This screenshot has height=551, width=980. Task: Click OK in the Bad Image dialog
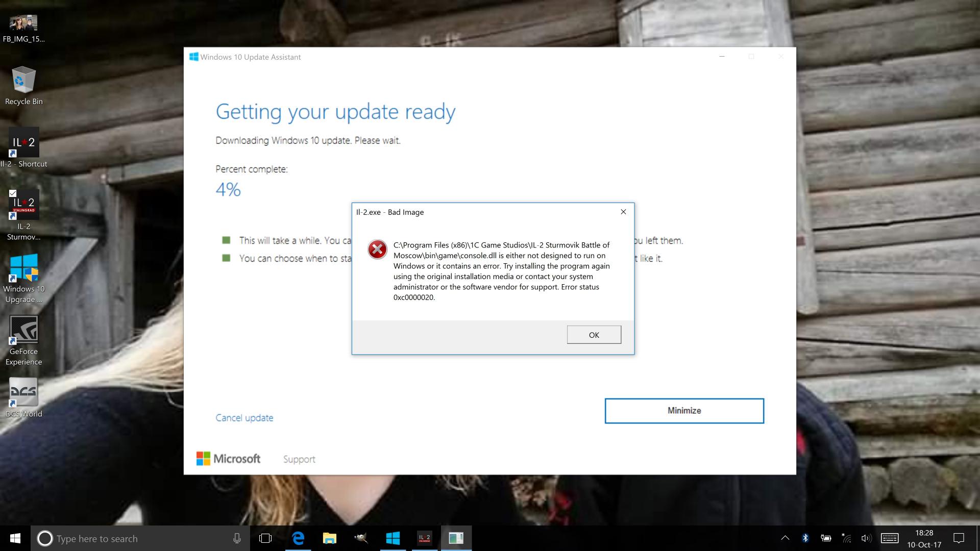[594, 335]
